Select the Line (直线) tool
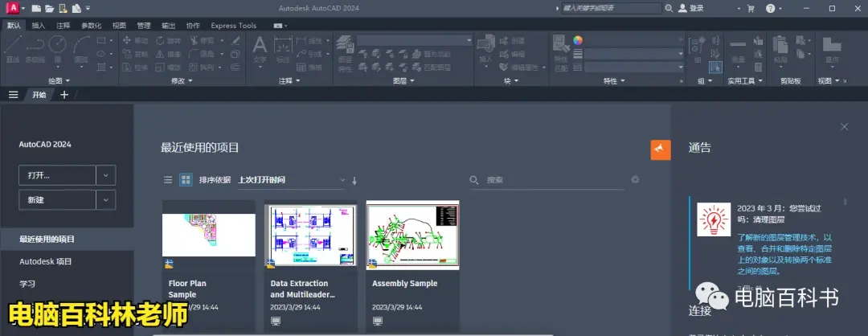Screen dimensions: 868x336 click(x=12, y=50)
